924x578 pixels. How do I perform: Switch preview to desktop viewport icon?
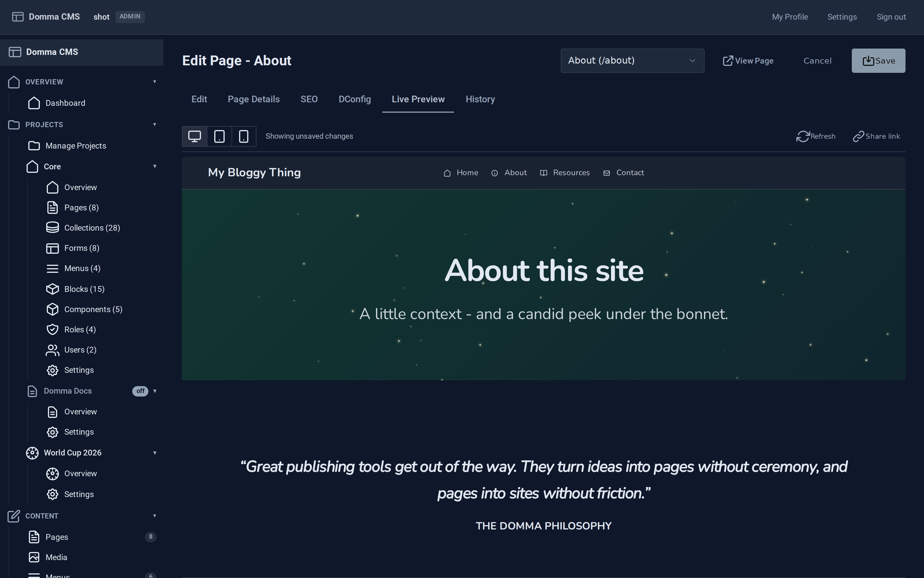(x=194, y=136)
